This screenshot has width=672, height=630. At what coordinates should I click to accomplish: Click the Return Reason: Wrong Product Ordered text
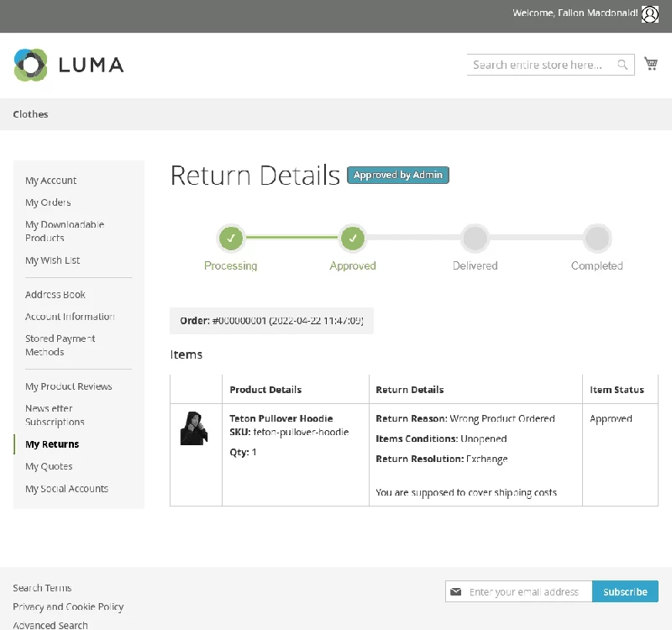(465, 418)
